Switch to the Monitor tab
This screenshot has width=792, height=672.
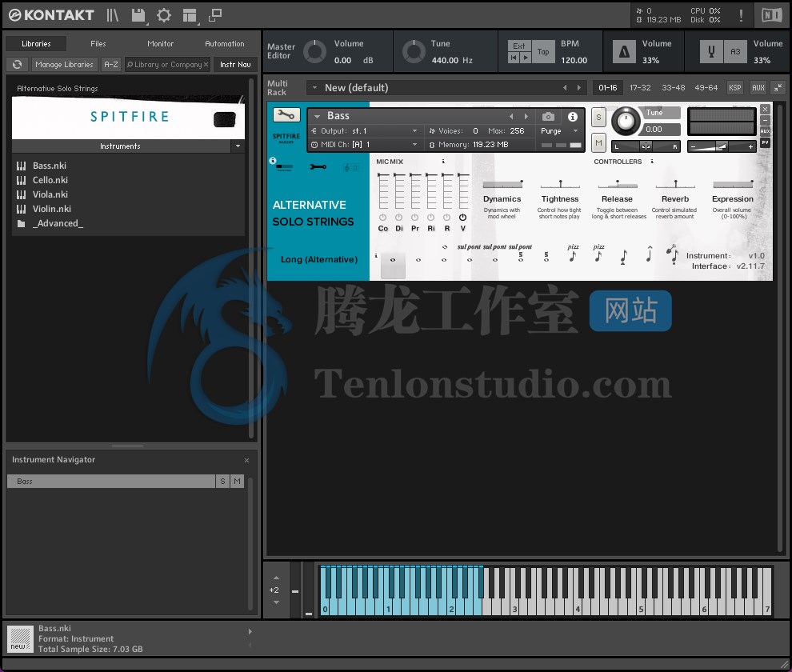(x=160, y=43)
